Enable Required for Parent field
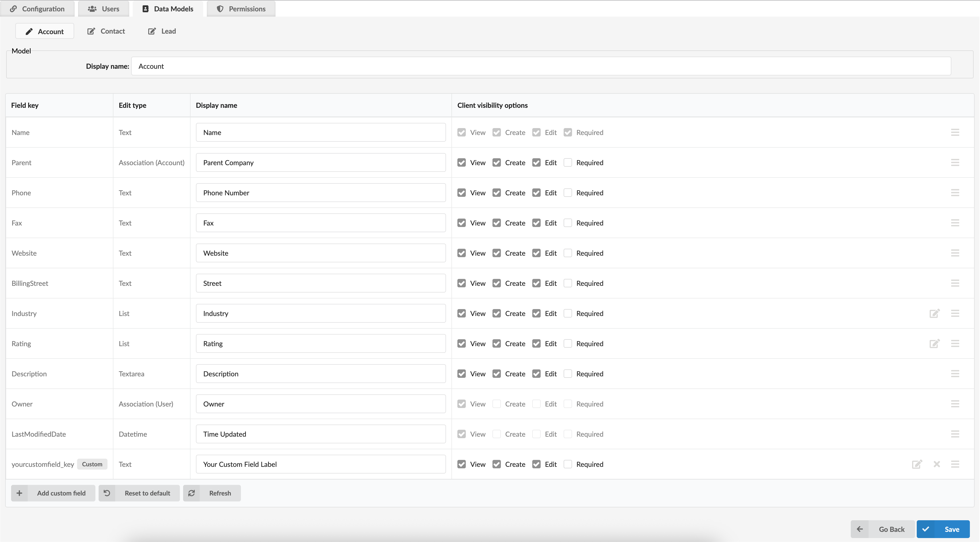 tap(568, 162)
